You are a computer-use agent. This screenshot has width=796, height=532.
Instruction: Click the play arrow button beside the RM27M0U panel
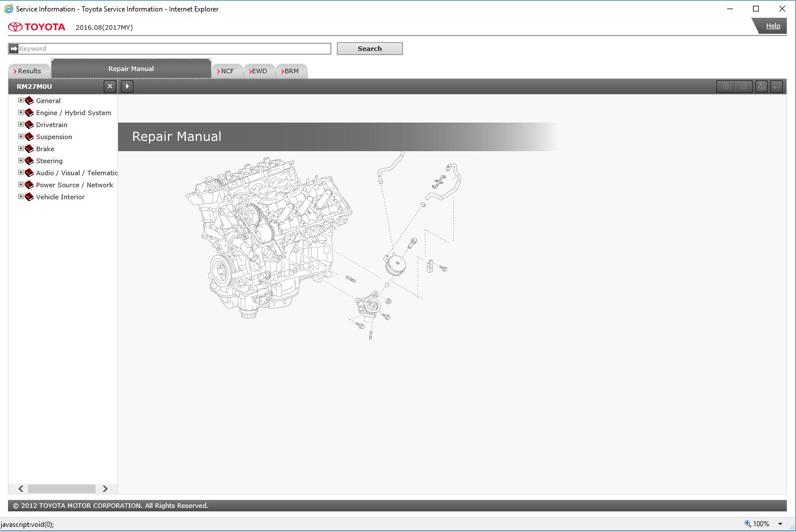click(x=127, y=86)
